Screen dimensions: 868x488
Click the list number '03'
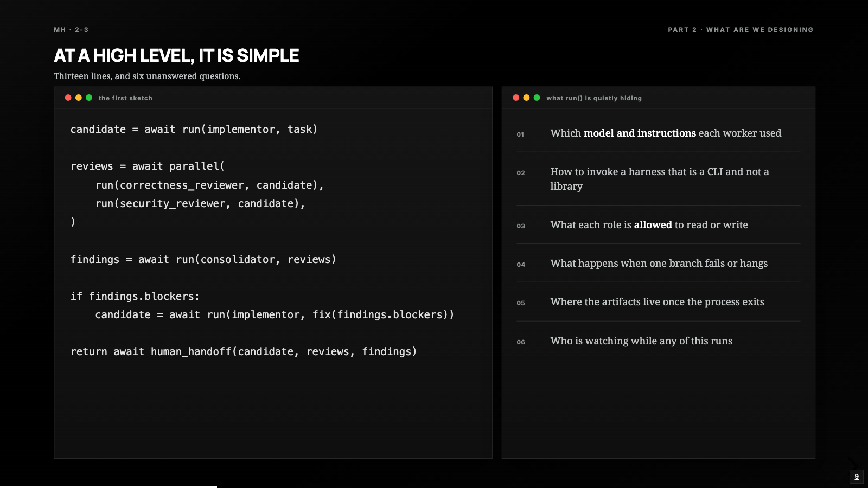click(521, 226)
